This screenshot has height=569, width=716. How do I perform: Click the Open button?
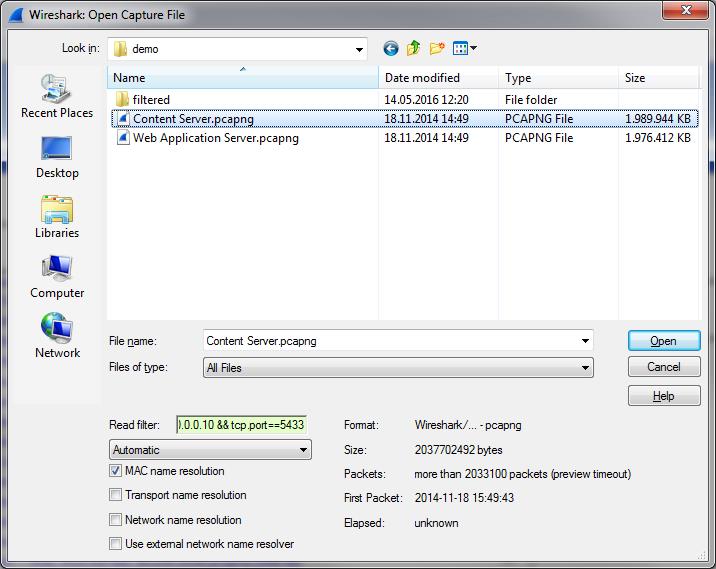click(x=664, y=341)
